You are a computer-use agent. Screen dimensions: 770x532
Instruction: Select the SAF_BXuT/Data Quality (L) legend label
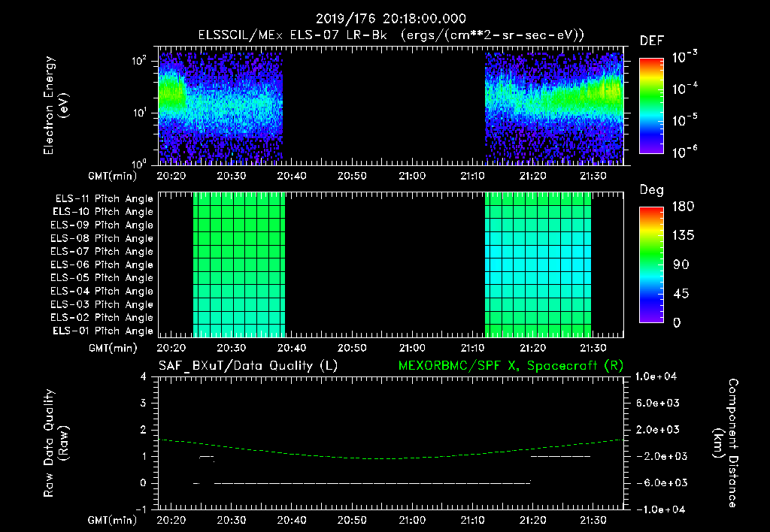coord(248,366)
